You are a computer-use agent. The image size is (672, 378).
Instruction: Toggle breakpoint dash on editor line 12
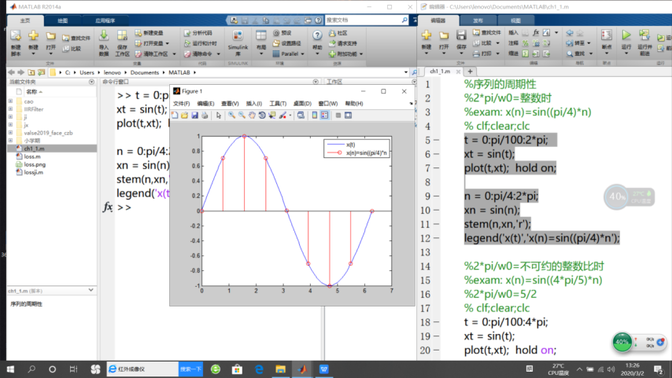point(436,238)
